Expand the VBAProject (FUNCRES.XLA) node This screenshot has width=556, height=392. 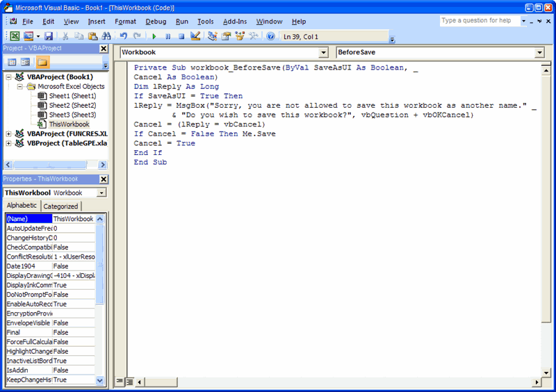point(9,133)
